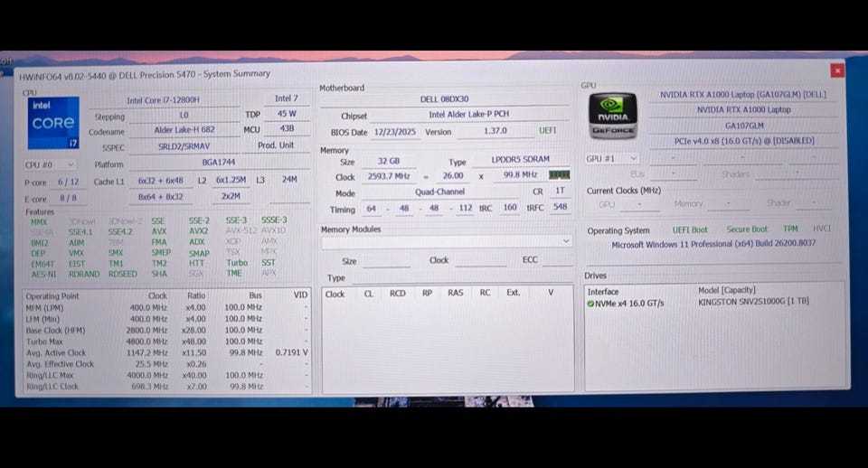868x468 pixels.
Task: Click the Alder Lake-H 682 codename field
Action: point(184,129)
